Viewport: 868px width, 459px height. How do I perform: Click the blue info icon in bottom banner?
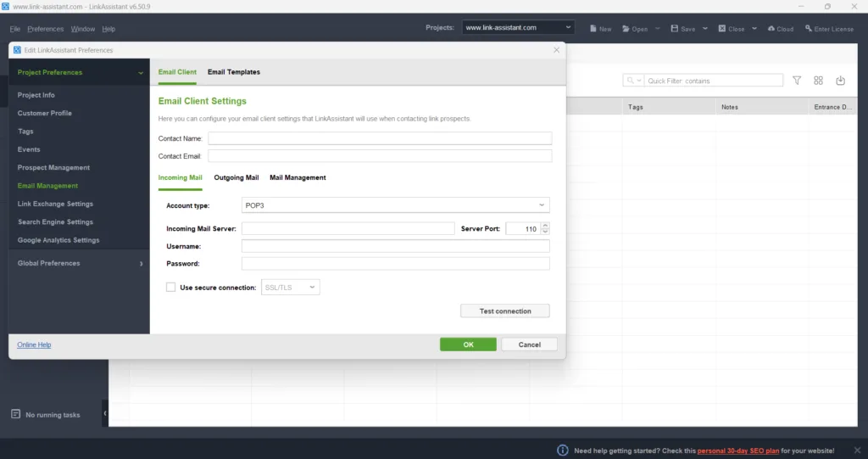563,451
